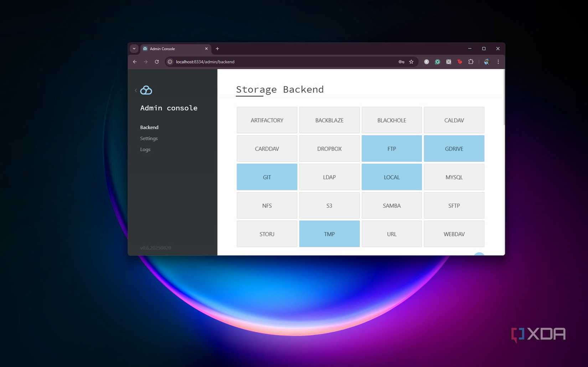Bookmark the page with the star icon
The image size is (588, 367).
[x=411, y=62]
